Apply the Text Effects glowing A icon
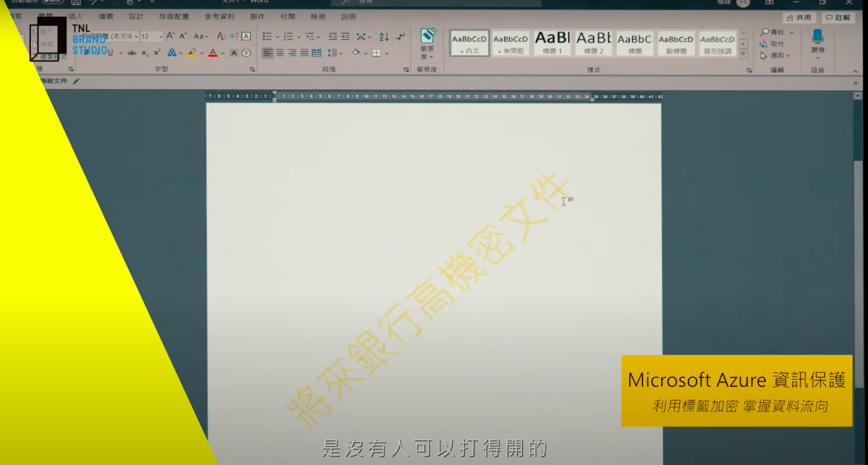 point(172,53)
